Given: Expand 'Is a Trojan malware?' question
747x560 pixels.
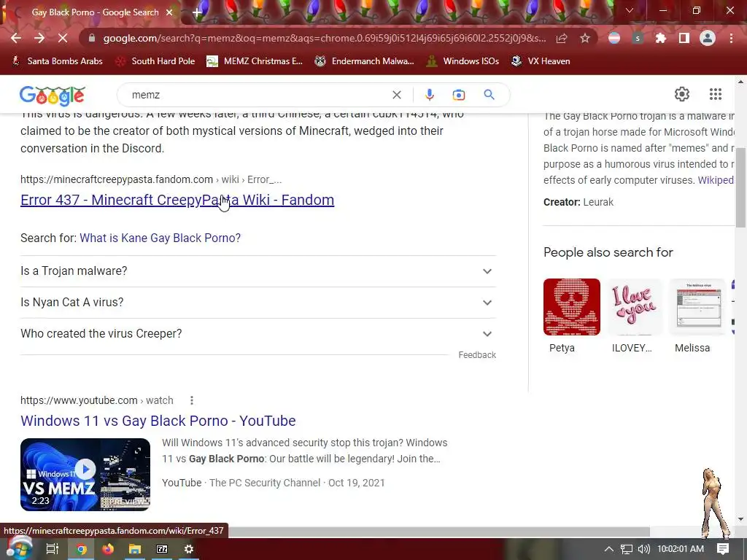Looking at the screenshot, I should click(258, 271).
